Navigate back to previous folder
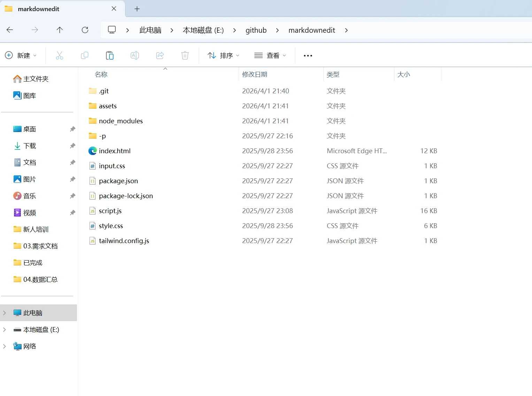The height and width of the screenshot is (396, 532). 10,30
